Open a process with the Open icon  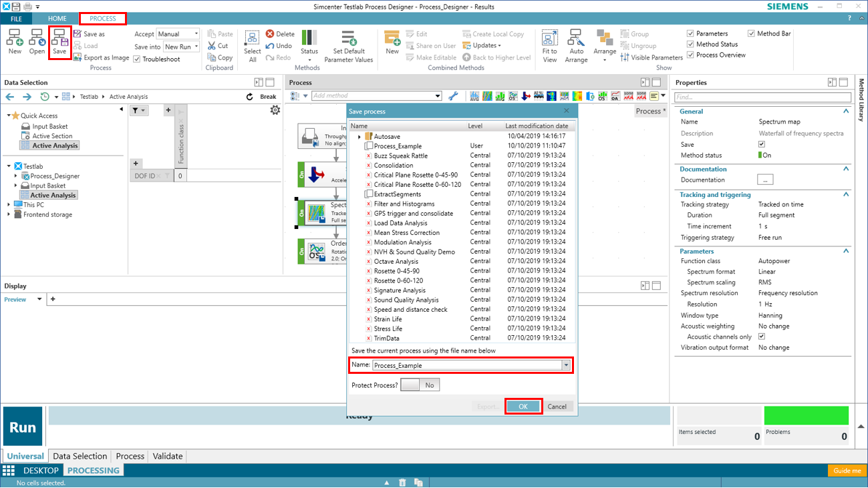coord(37,41)
